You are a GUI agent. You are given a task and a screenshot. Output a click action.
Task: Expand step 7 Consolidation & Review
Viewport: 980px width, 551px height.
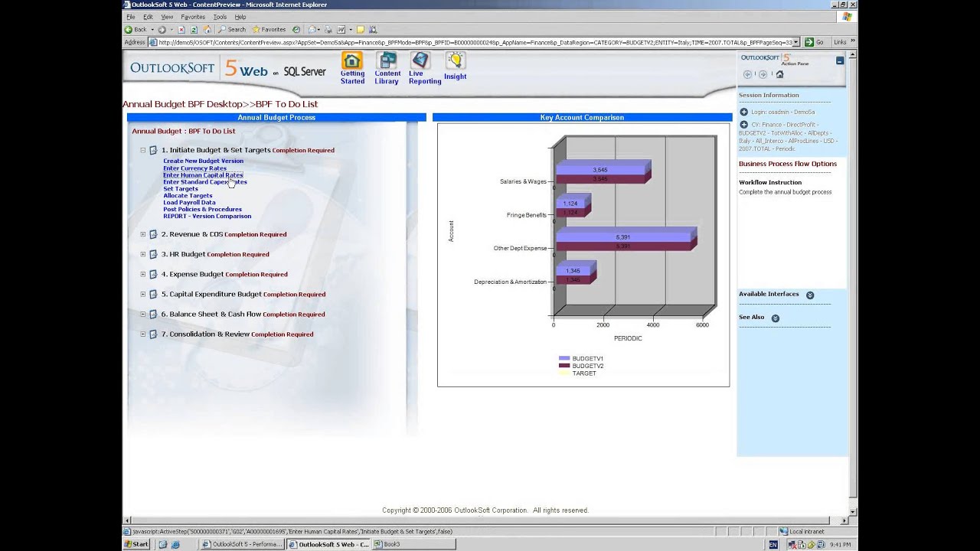[143, 334]
